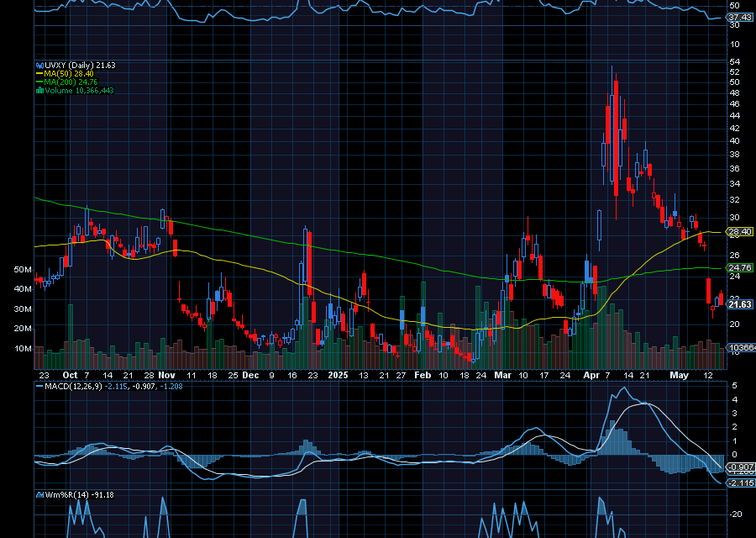Click the -2.115 MACD axis value tag
This screenshot has height=538, width=756.
pyautogui.click(x=739, y=483)
